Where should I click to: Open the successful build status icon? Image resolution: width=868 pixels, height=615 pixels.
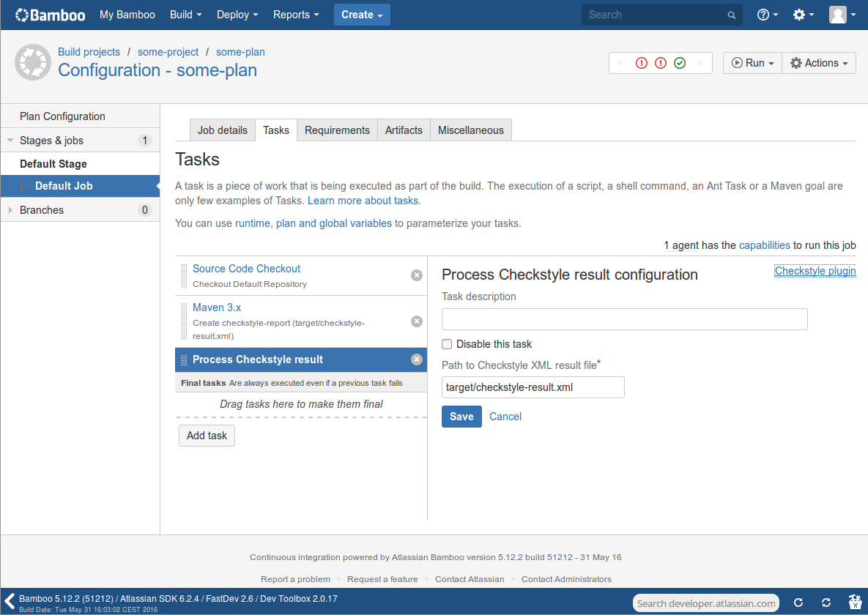(680, 63)
